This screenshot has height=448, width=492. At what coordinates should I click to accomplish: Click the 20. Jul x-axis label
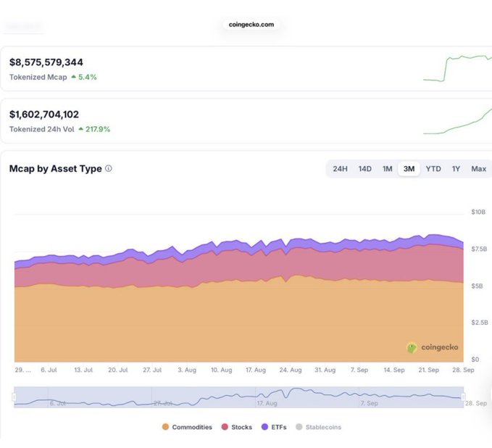click(118, 370)
